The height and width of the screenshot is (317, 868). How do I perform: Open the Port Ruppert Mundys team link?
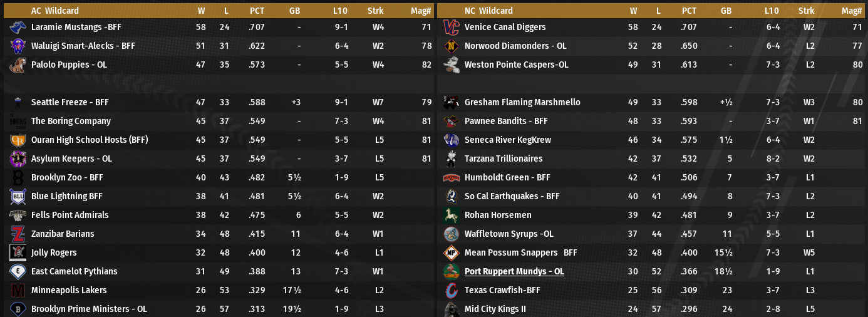pos(514,272)
